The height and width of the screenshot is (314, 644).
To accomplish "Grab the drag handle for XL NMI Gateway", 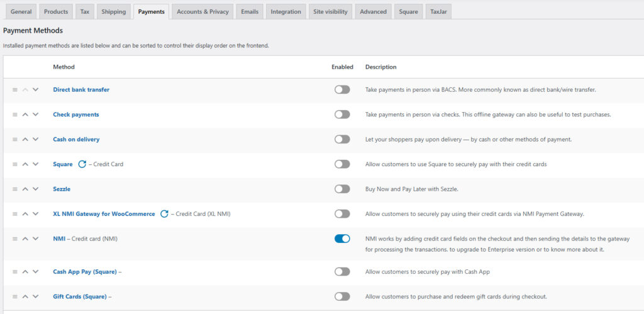I will [15, 214].
